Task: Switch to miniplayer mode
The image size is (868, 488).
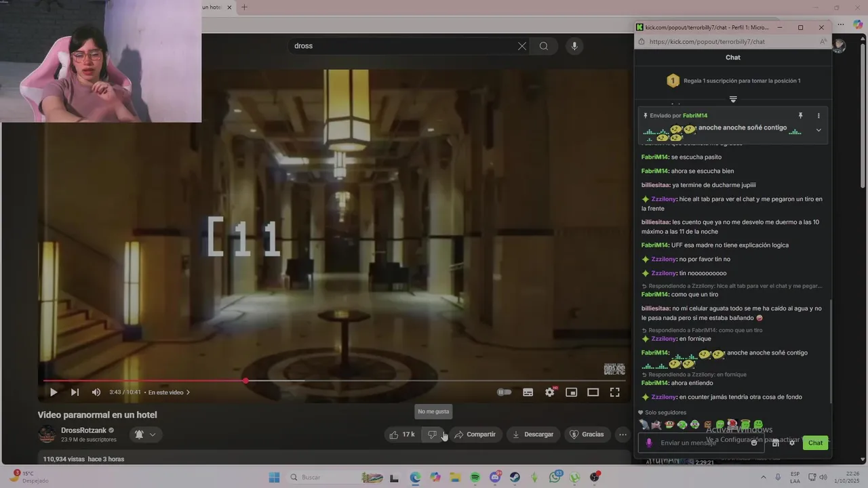Action: click(x=572, y=392)
